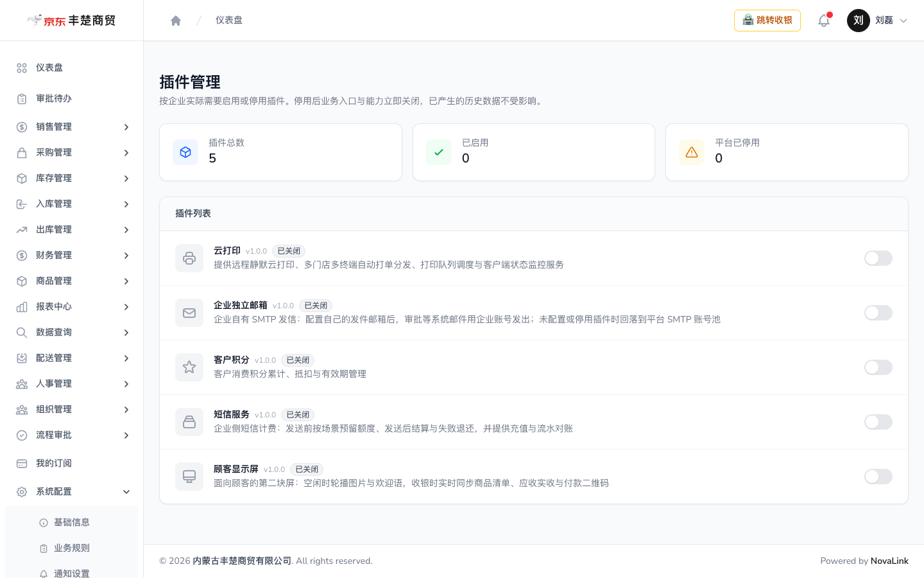Expand the 采购管理 chevron

pos(126,153)
